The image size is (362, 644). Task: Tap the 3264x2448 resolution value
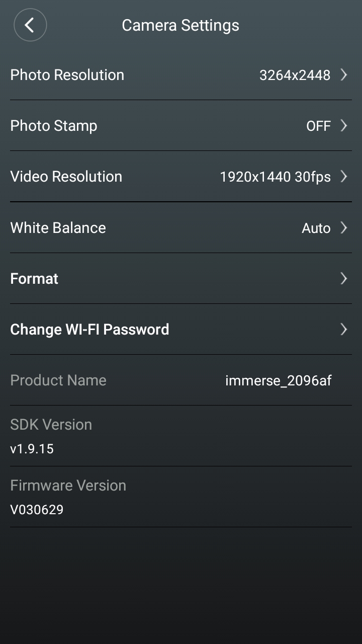295,75
